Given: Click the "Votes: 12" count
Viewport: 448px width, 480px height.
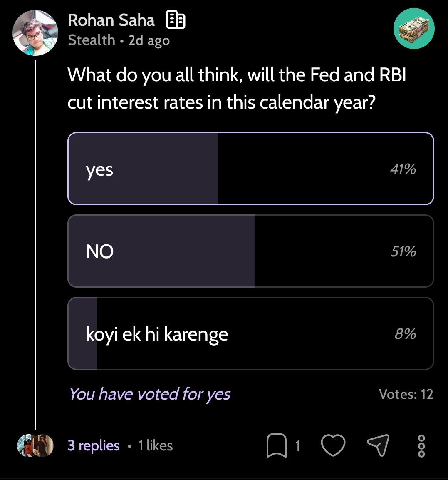Looking at the screenshot, I should [x=406, y=394].
